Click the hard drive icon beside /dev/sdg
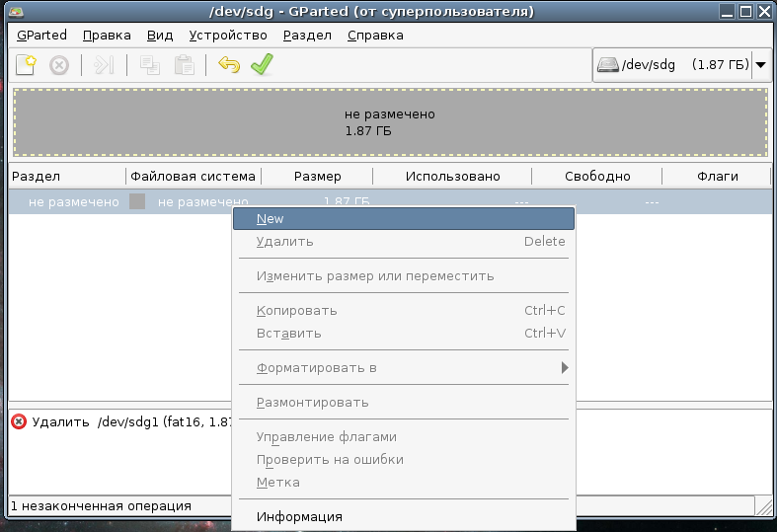Viewport: 777px width, 532px height. [x=607, y=64]
